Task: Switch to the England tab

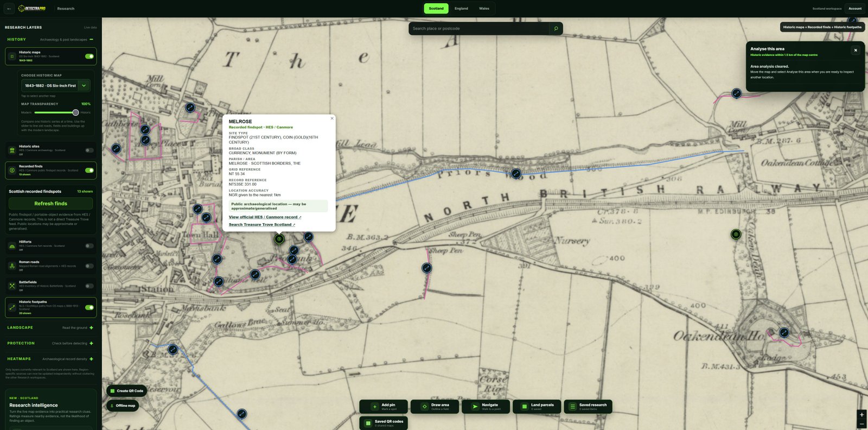Action: click(461, 9)
